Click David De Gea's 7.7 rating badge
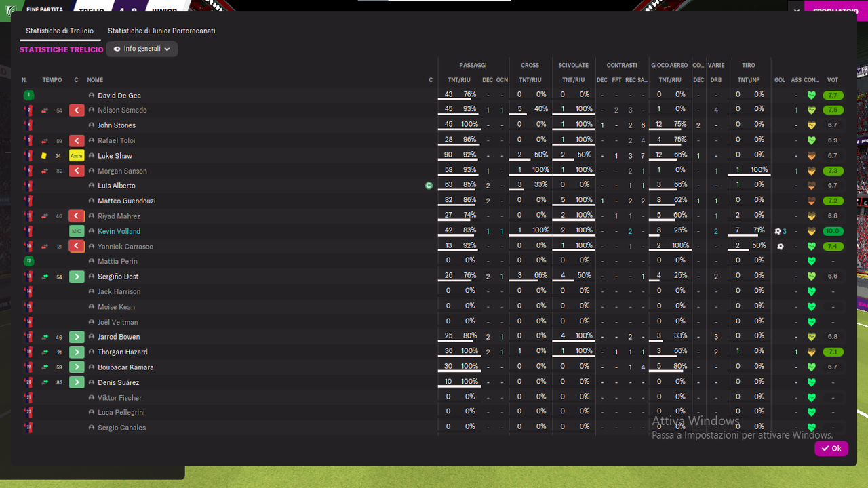Viewport: 868px width, 488px height. 833,96
